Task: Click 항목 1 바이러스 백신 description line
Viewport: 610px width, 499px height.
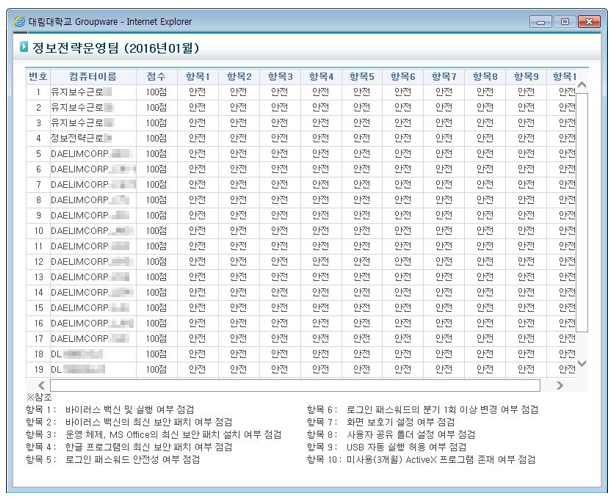Action: point(110,410)
